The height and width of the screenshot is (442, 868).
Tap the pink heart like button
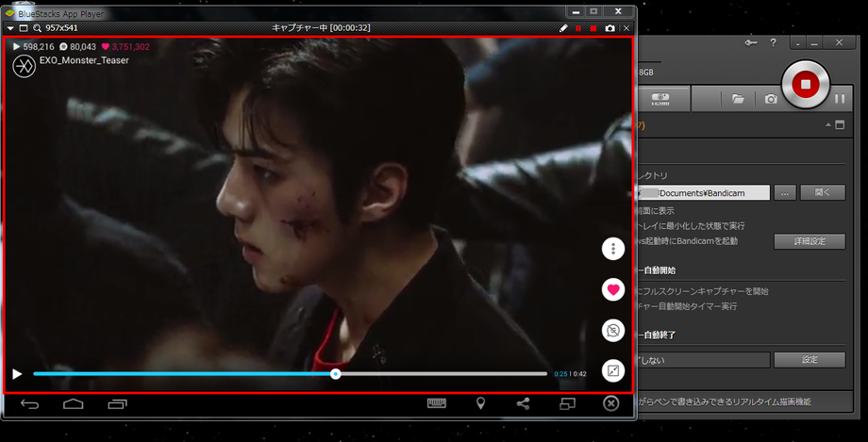point(613,289)
